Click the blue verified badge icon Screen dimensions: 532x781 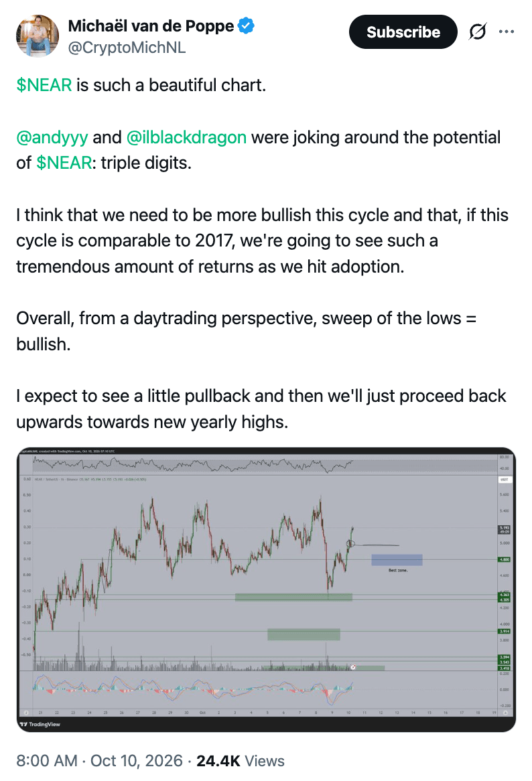click(x=246, y=26)
